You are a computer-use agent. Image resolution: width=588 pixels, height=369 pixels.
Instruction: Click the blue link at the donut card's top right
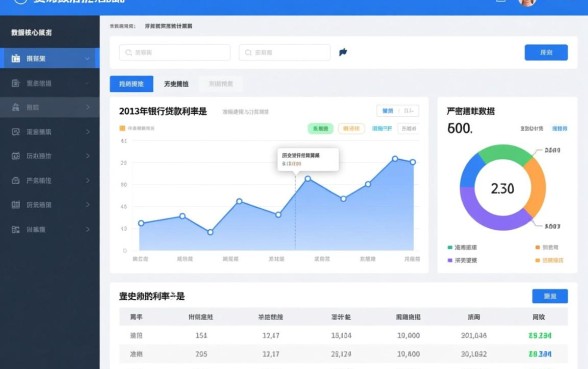pyautogui.click(x=560, y=129)
